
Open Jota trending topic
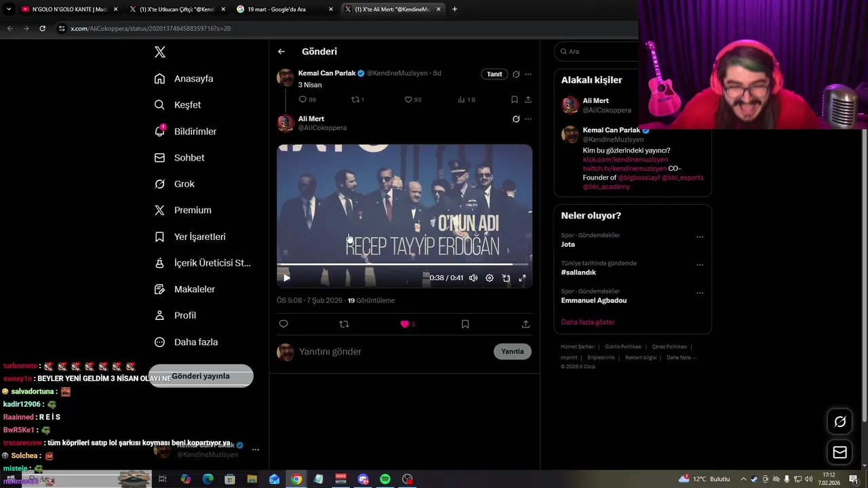pos(568,245)
